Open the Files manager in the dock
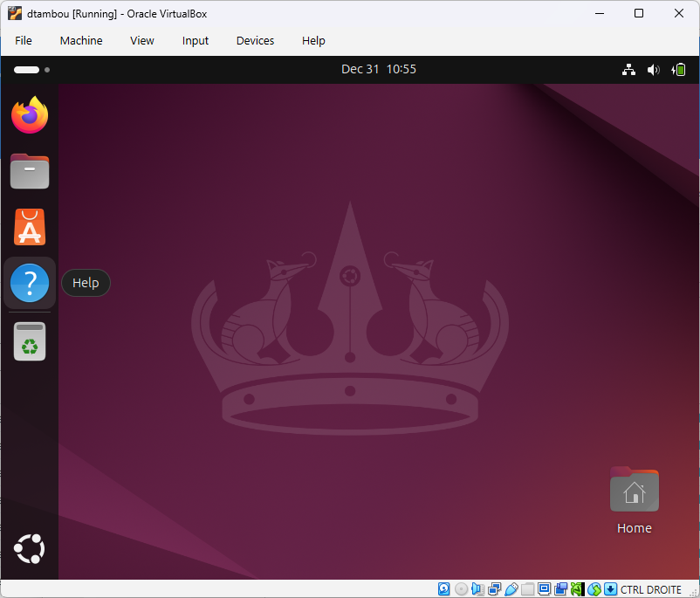 (30, 171)
